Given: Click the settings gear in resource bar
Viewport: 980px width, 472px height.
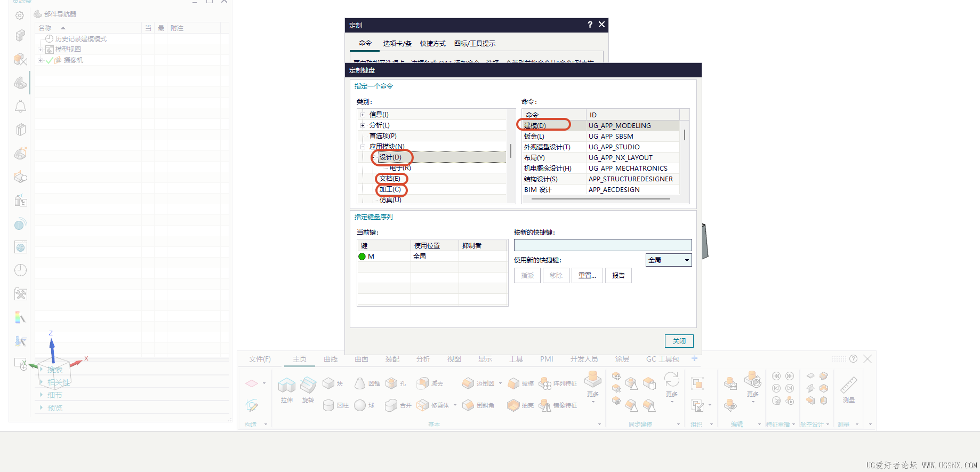Looking at the screenshot, I should pos(20,15).
